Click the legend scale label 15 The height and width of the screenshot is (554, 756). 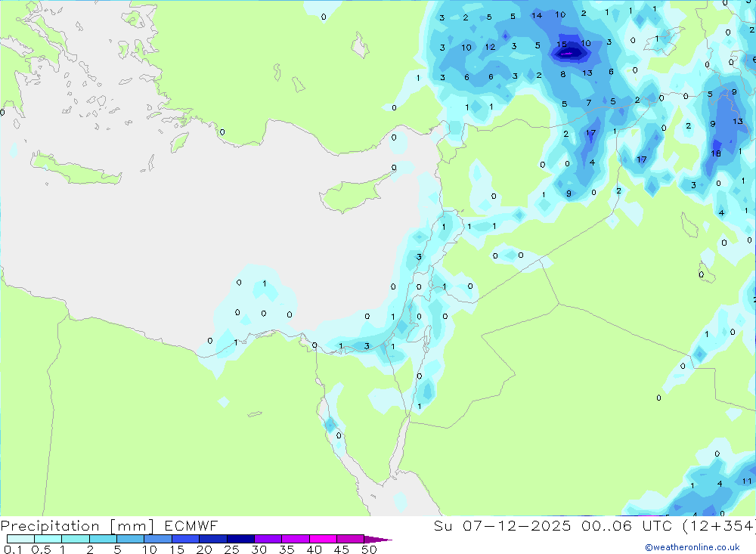click(177, 549)
